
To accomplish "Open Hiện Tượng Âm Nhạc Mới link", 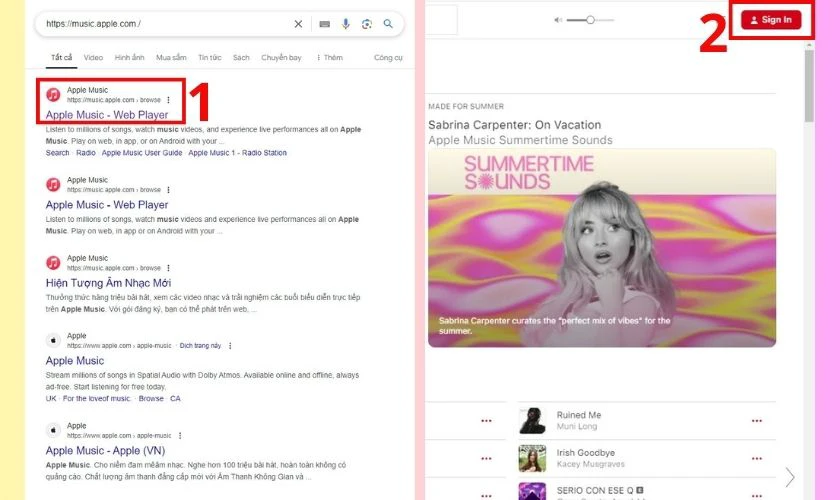I will coord(108,283).
